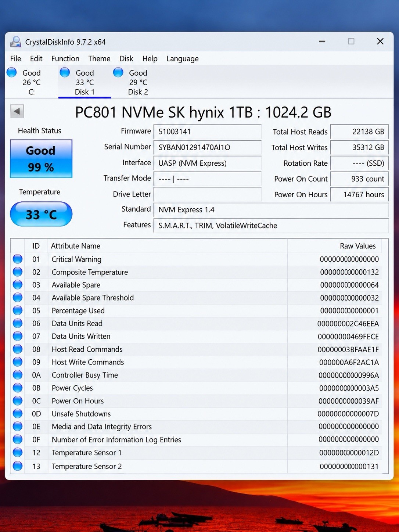The width and height of the screenshot is (399, 532).
Task: Click raw value 000000002C46EEA
Action: (x=348, y=324)
